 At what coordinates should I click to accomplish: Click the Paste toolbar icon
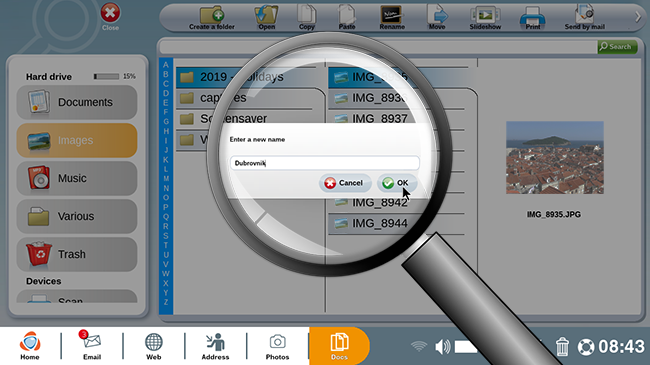tap(347, 18)
